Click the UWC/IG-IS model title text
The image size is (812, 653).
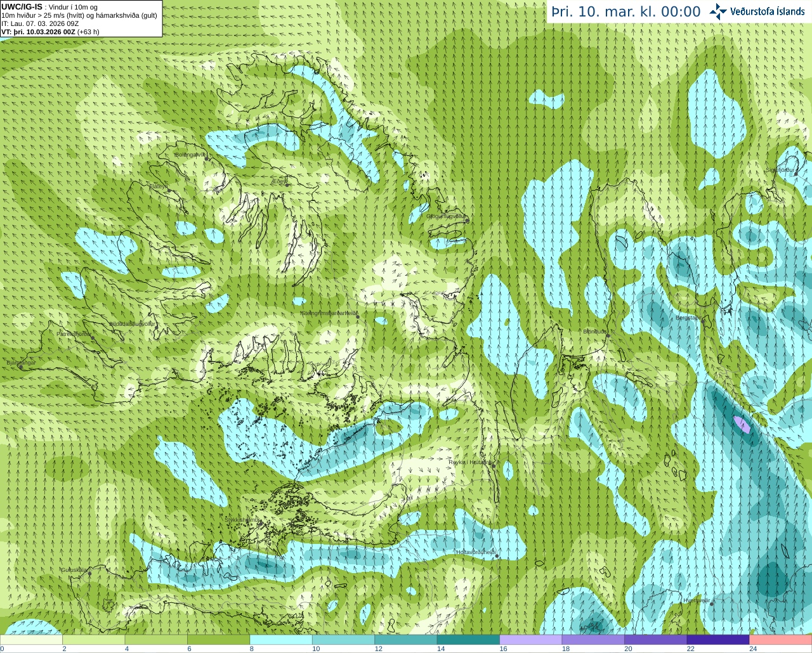pyautogui.click(x=22, y=7)
